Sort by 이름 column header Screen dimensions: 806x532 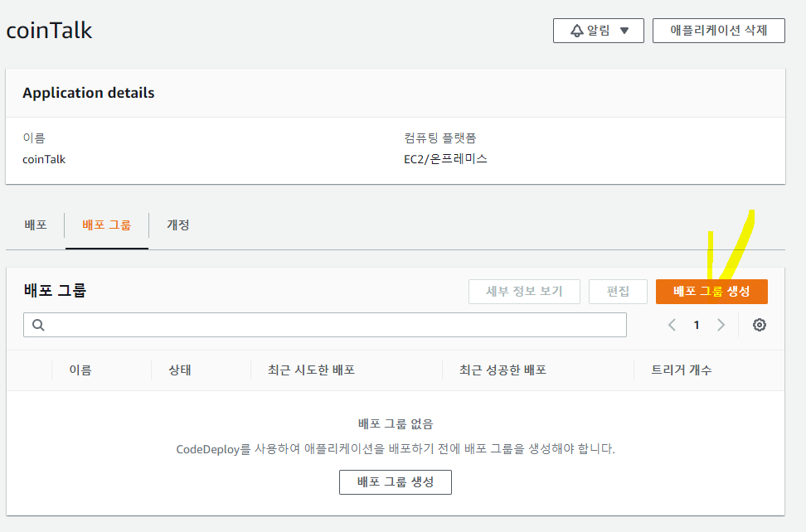(x=80, y=370)
